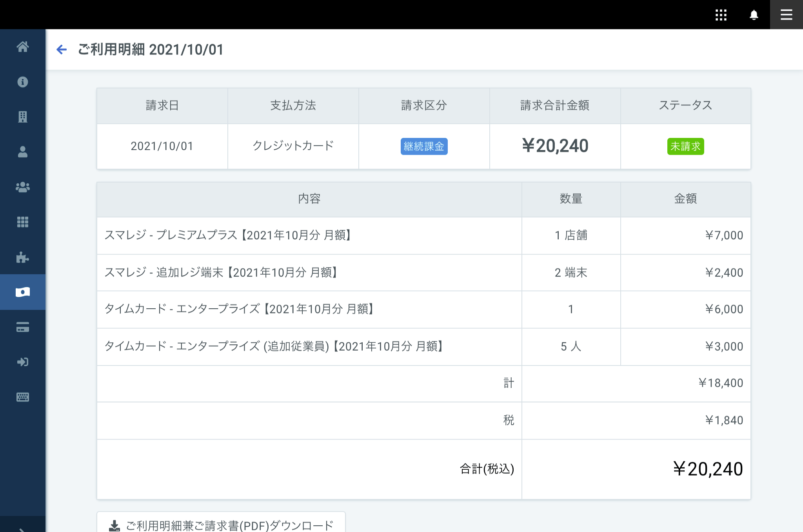Click the page title ご利用明細 2021/10/01
Screen dimensions: 803x532
point(151,50)
